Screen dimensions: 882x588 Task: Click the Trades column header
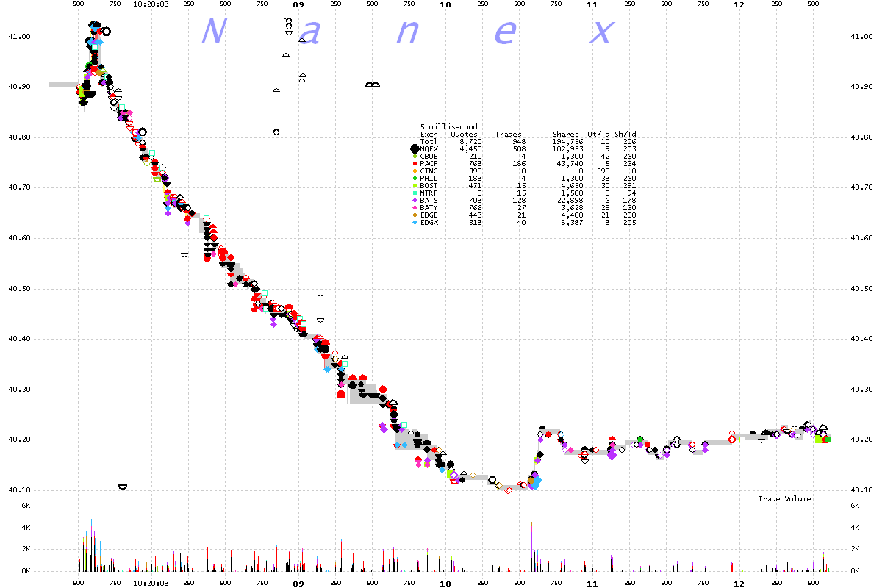[509, 135]
